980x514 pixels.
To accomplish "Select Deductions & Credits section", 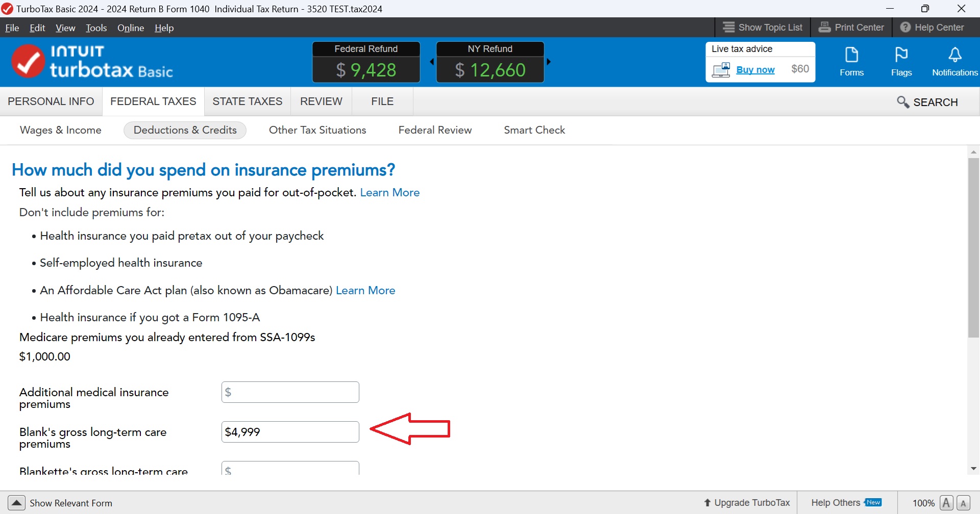I will (x=185, y=130).
